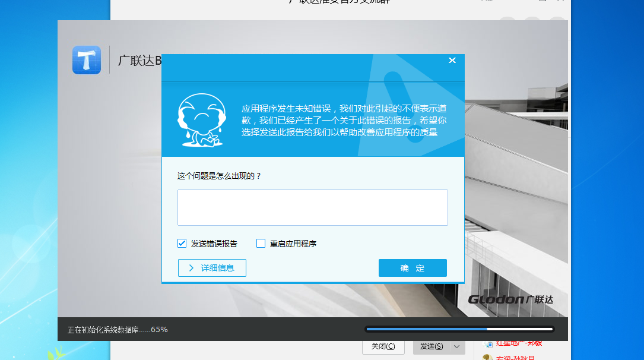Uncheck the 发送错误报告 checkbox
644x360 pixels.
click(x=182, y=244)
